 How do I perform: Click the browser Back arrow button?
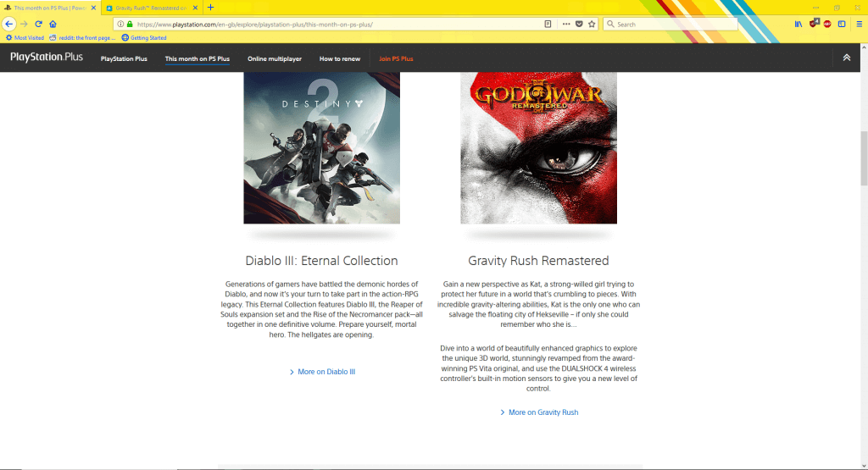[9, 24]
